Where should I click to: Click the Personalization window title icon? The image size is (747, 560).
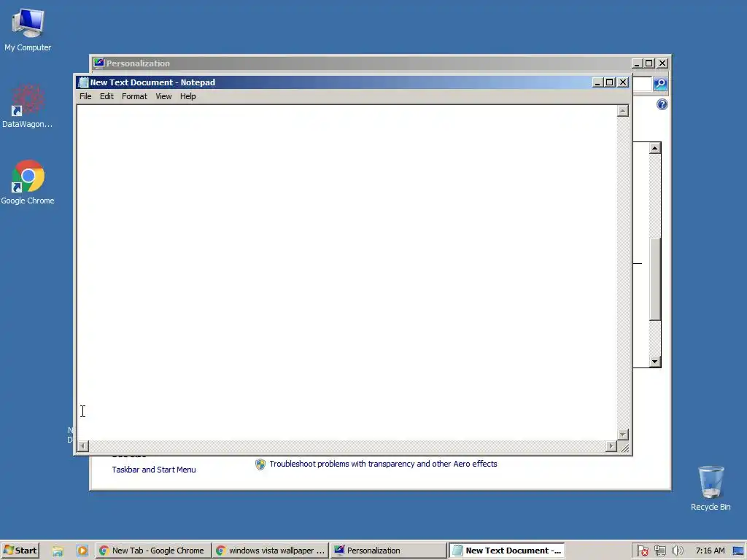[98, 63]
